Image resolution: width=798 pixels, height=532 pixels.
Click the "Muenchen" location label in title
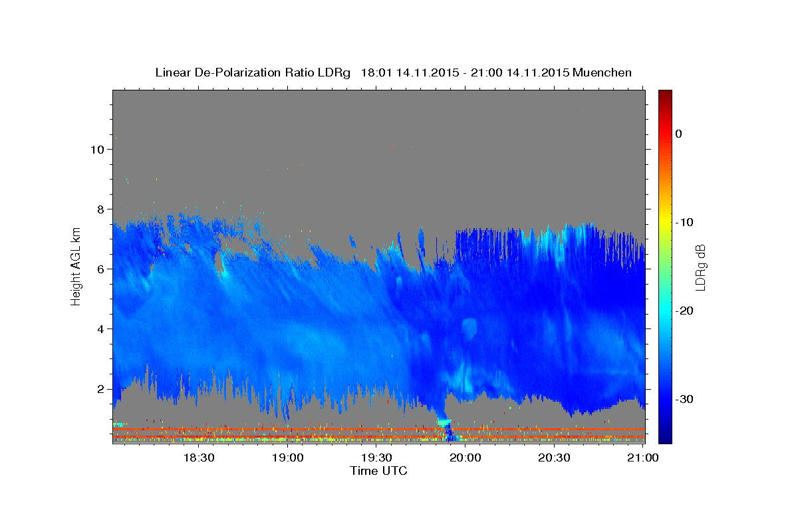pyautogui.click(x=602, y=72)
